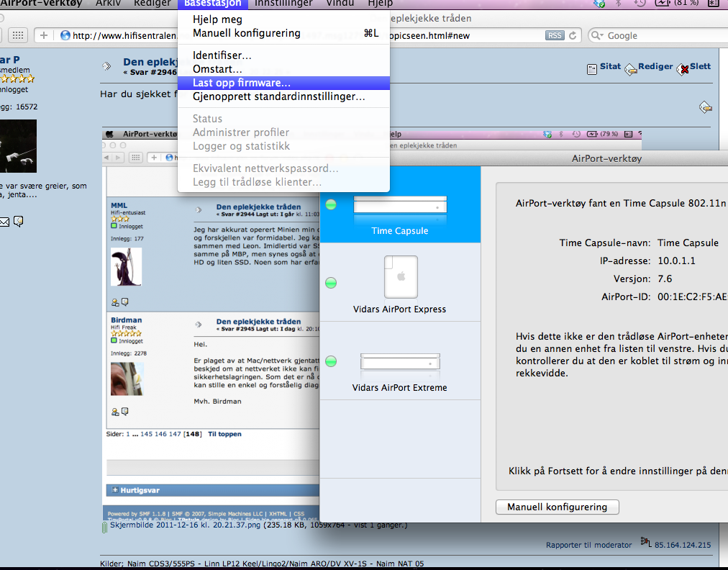Click the IP address 85.164.124.215 link
728x570 pixels.
(x=683, y=545)
